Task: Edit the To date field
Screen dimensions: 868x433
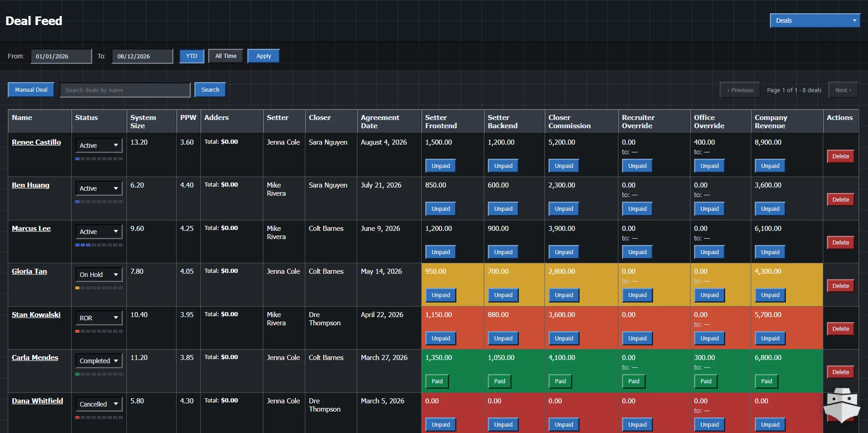Action: tap(142, 56)
